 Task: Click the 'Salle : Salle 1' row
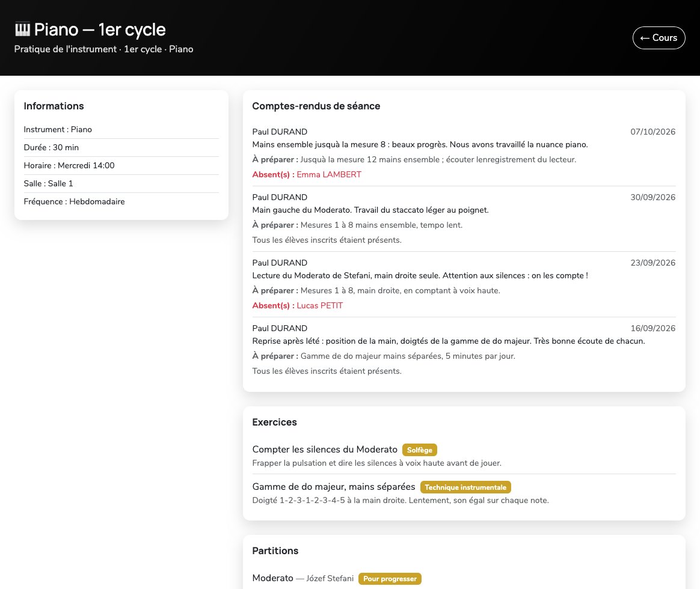[121, 183]
